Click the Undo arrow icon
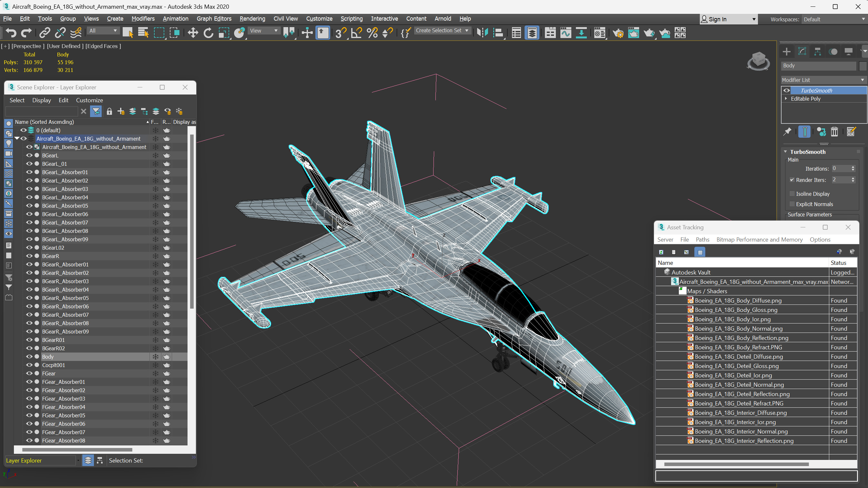The width and height of the screenshot is (868, 488). [x=11, y=33]
